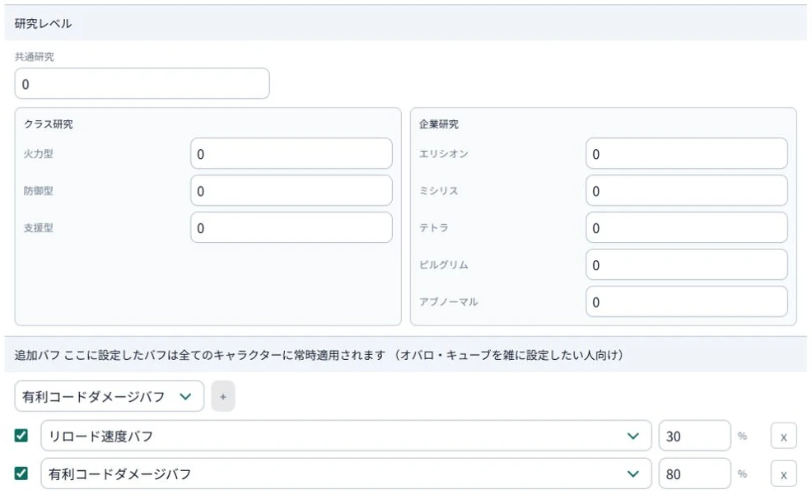812x504 pixels.
Task: Click the 防御型 class research field
Action: tap(291, 190)
